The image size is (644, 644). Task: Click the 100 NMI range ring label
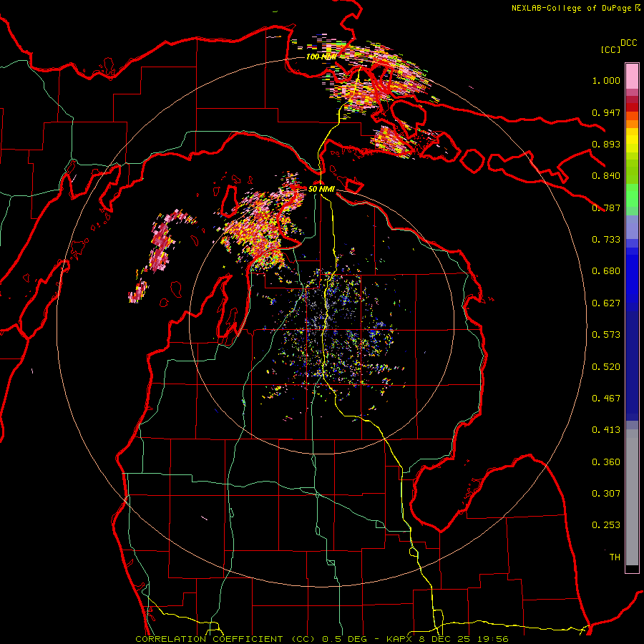click(x=321, y=57)
